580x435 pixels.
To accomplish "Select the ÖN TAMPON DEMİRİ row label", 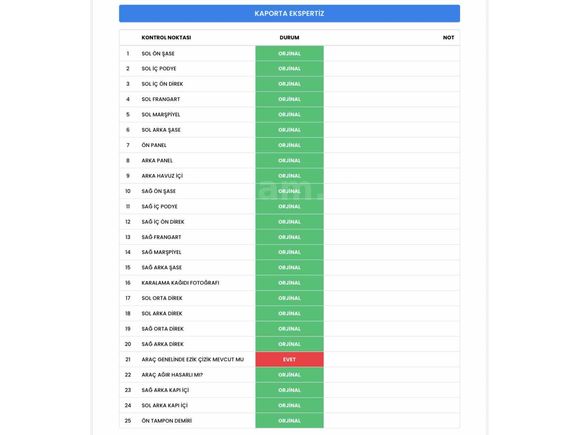I will coord(166,421).
